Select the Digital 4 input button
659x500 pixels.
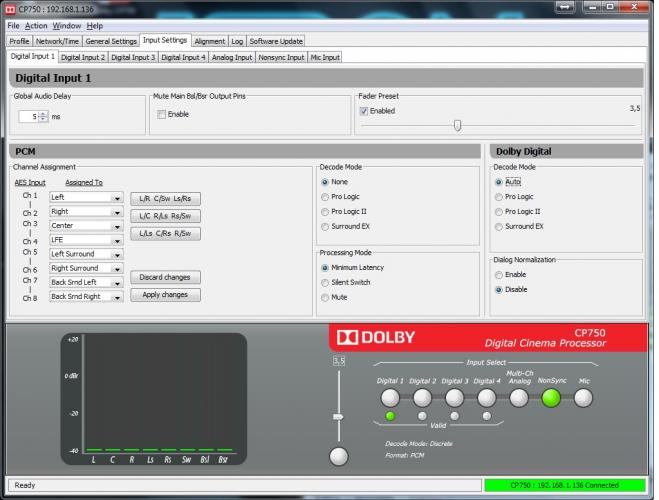[x=486, y=397]
